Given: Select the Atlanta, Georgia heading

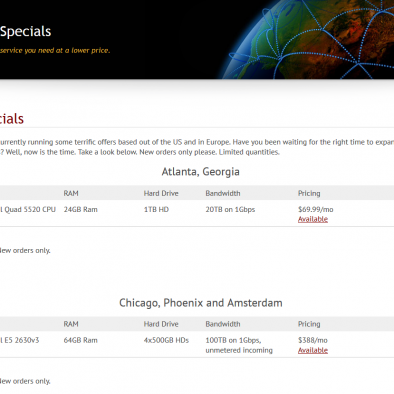Looking at the screenshot, I should click(201, 172).
